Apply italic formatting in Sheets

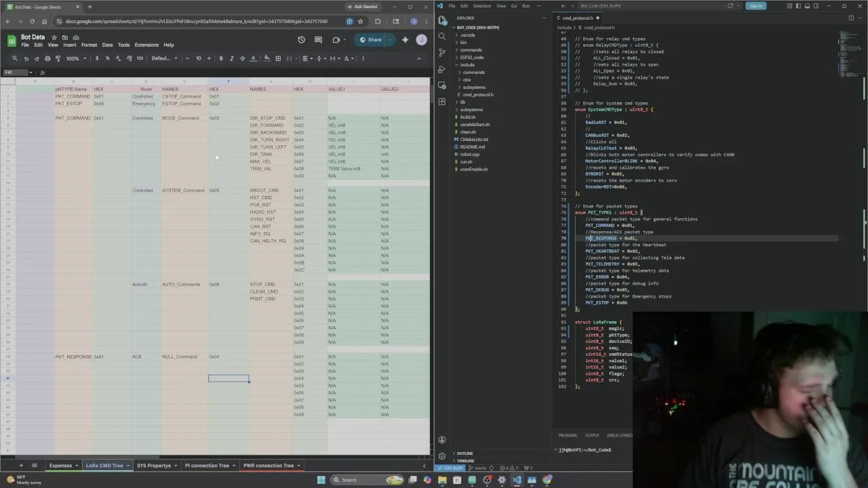click(x=232, y=58)
